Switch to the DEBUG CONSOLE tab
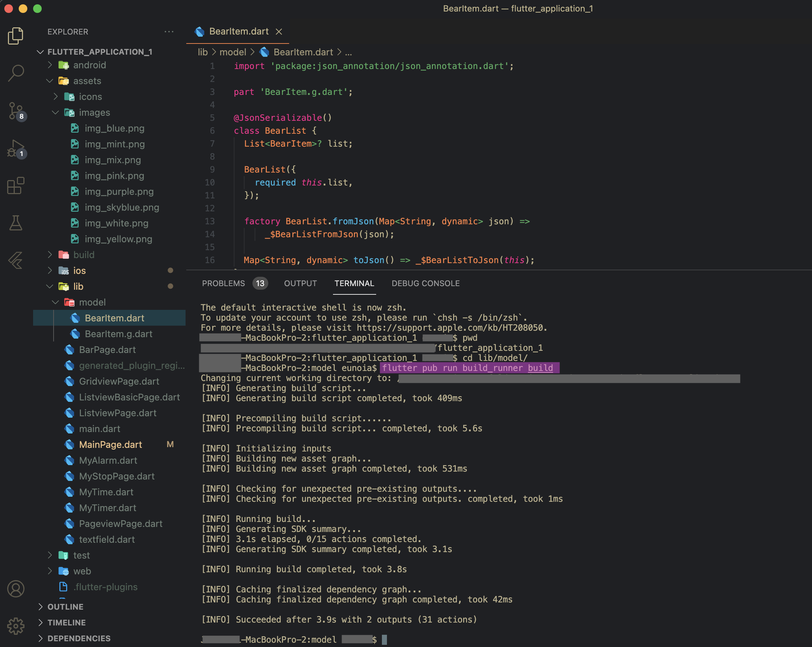 click(x=425, y=283)
